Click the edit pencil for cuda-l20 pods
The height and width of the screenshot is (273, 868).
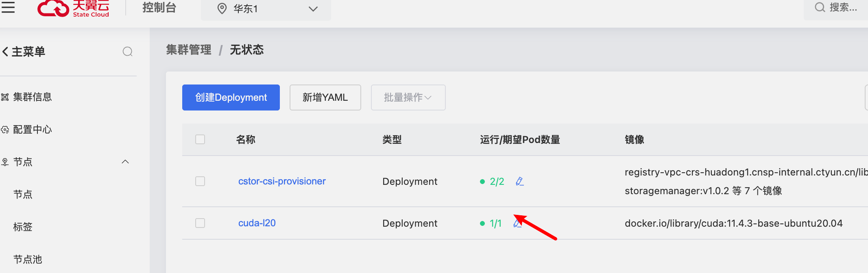click(517, 223)
